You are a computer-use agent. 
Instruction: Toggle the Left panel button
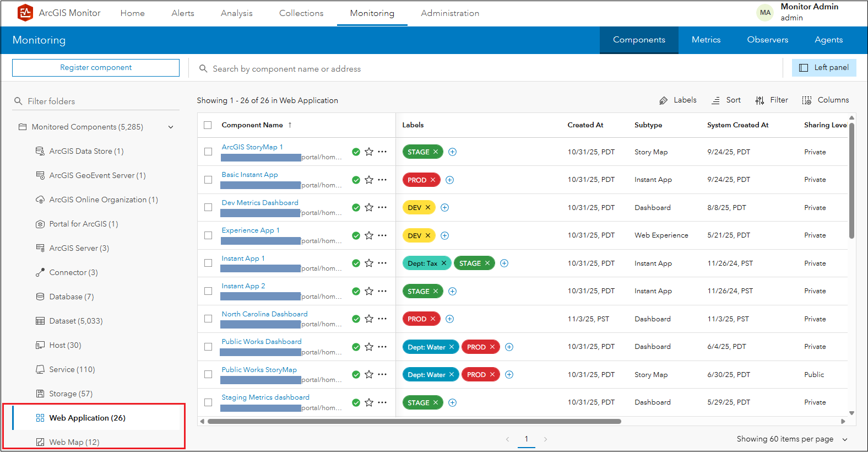tap(824, 68)
